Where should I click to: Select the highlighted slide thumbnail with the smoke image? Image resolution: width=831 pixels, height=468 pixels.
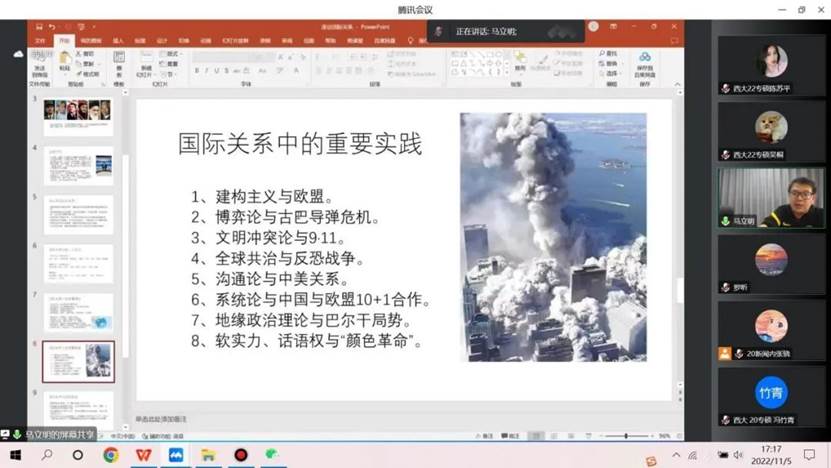pos(78,361)
